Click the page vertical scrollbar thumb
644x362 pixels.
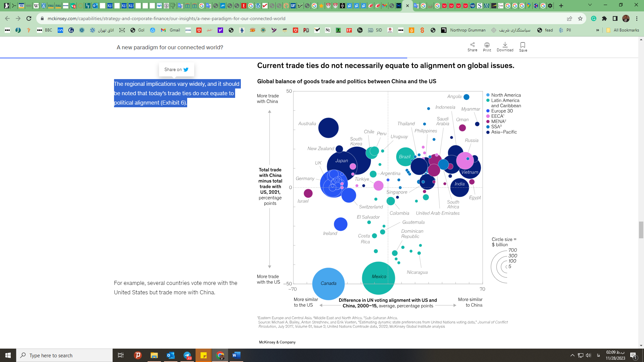(x=641, y=230)
